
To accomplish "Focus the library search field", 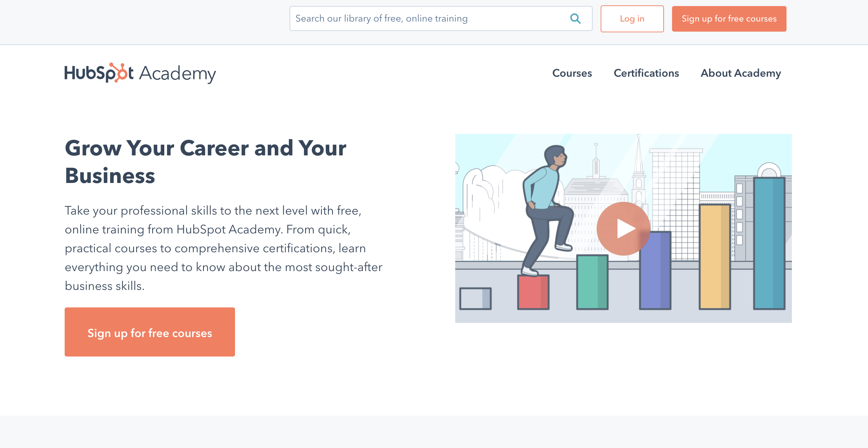I will [441, 18].
